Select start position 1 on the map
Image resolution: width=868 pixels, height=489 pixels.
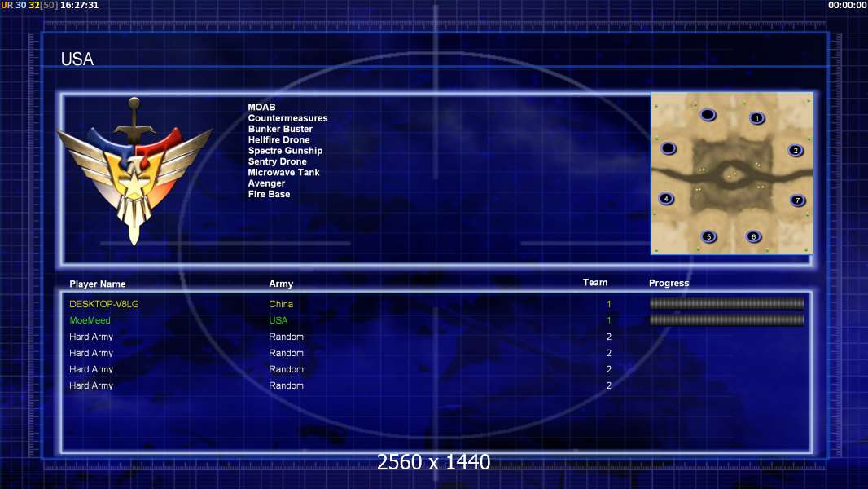coord(756,118)
